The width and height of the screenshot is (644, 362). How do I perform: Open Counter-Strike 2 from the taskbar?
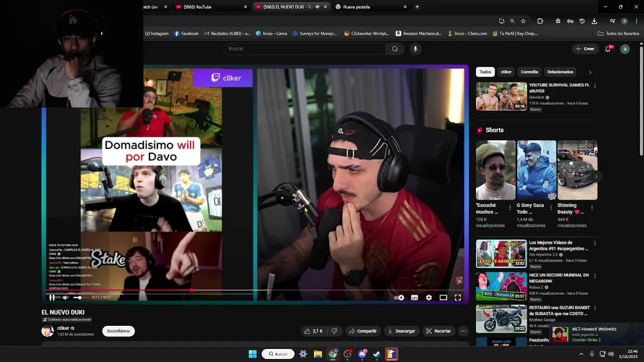pyautogui.click(x=391, y=354)
